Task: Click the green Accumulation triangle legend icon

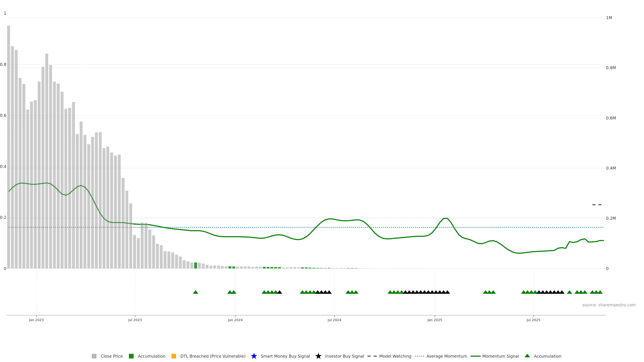Action: pyautogui.click(x=527, y=356)
